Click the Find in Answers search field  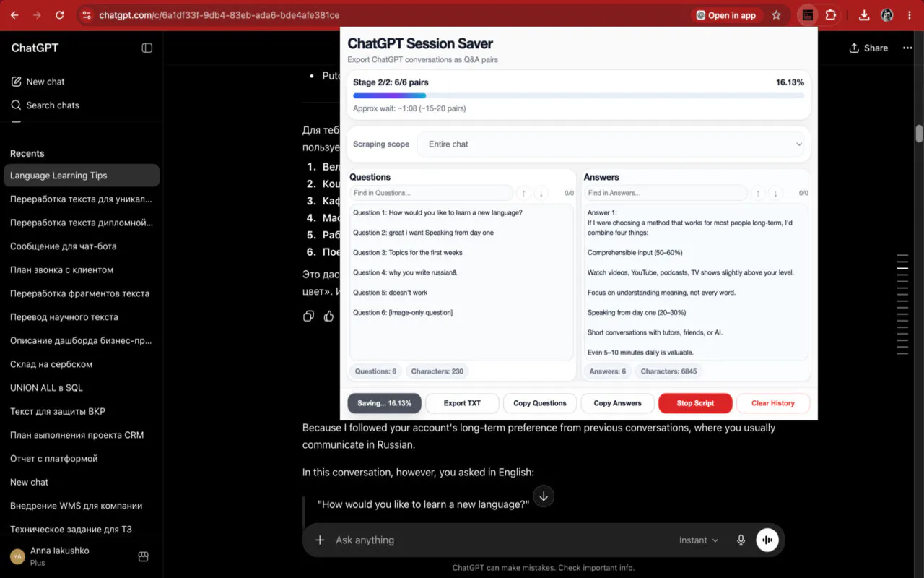(666, 193)
